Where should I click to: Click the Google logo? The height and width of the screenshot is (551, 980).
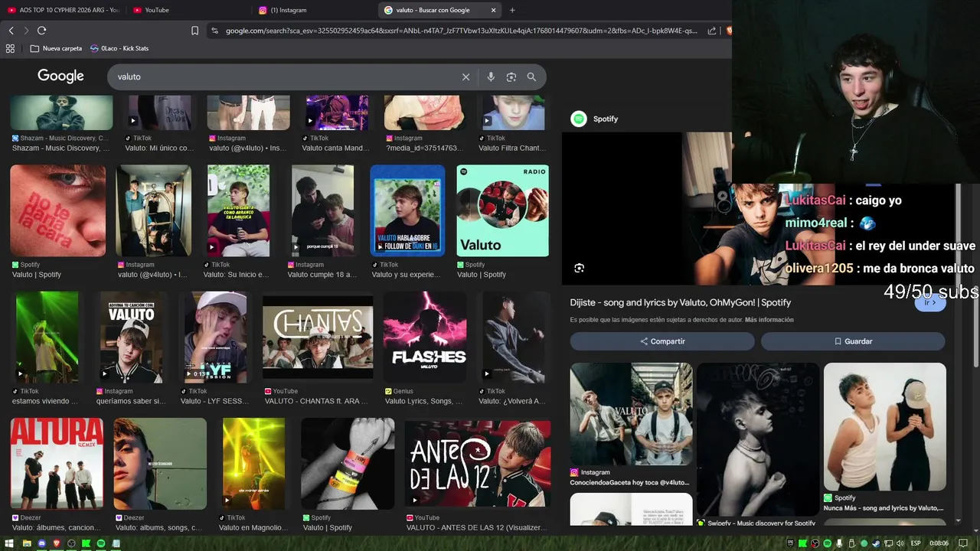click(x=60, y=76)
